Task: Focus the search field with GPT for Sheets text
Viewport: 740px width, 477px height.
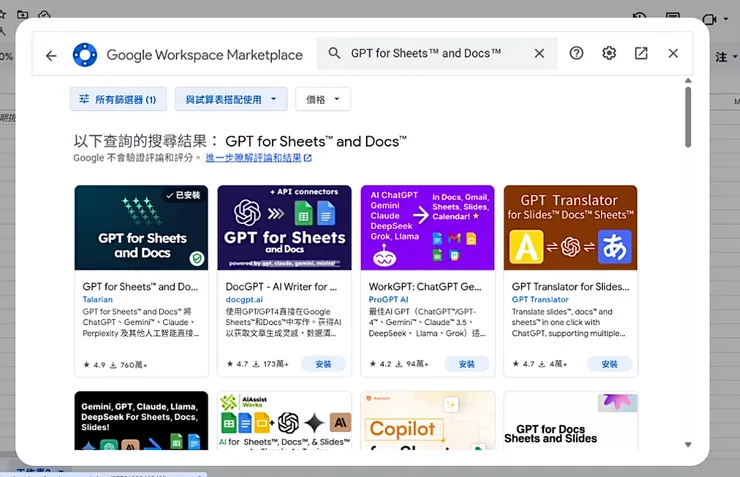Action: point(437,53)
